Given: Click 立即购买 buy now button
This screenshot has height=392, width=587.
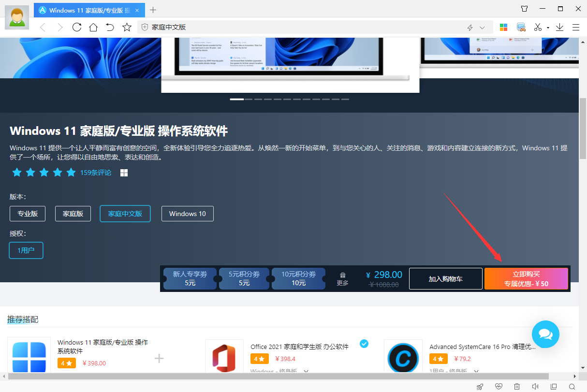Looking at the screenshot, I should (x=526, y=279).
